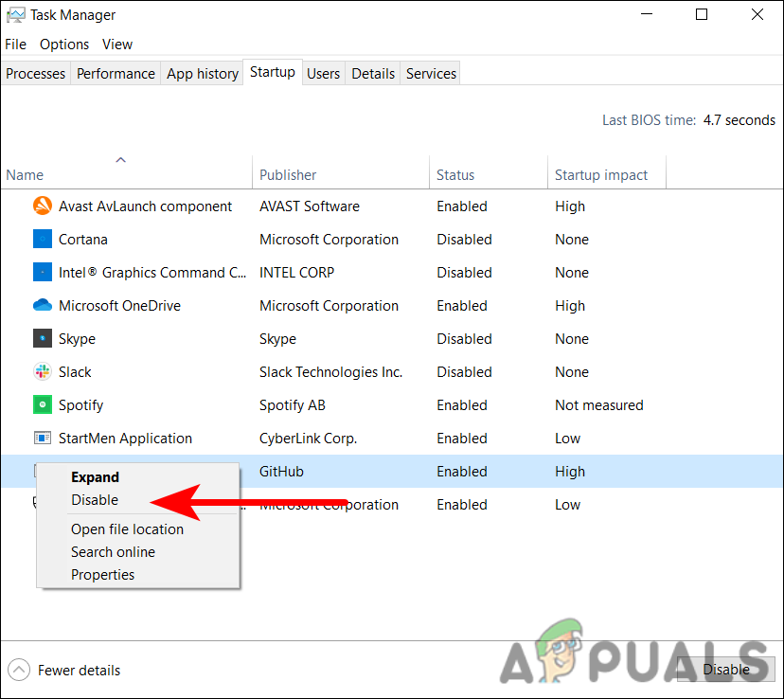784x699 pixels.
Task: Click High impact in Microsoft OneDrive row
Action: coord(570,306)
